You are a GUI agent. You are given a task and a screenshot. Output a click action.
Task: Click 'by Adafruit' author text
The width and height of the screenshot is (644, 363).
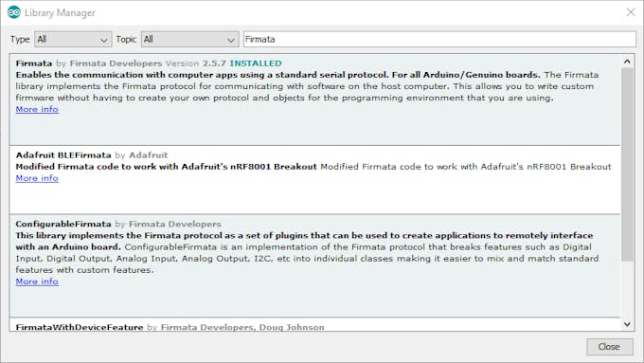click(x=142, y=155)
